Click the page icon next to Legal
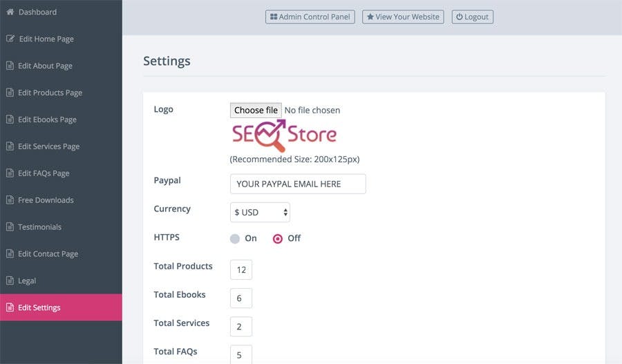The image size is (622, 364). pyautogui.click(x=10, y=281)
